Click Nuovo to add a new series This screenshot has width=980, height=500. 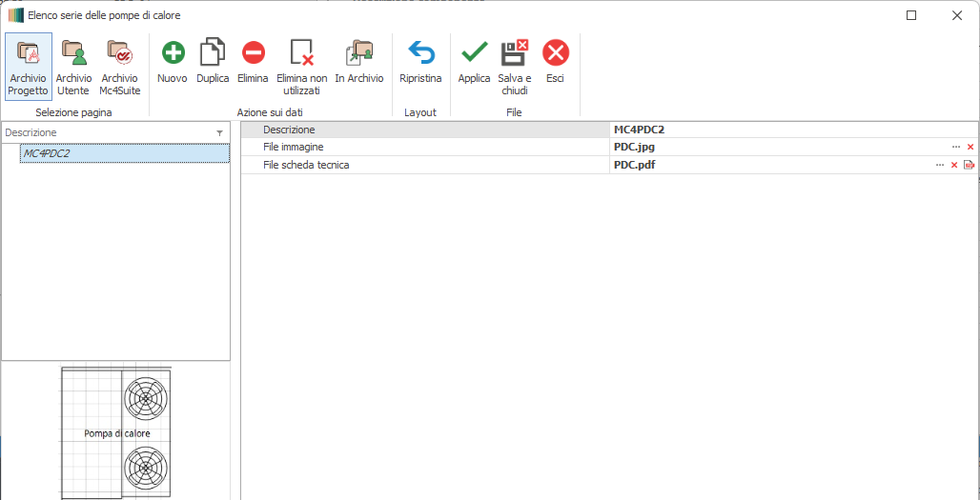tap(173, 62)
